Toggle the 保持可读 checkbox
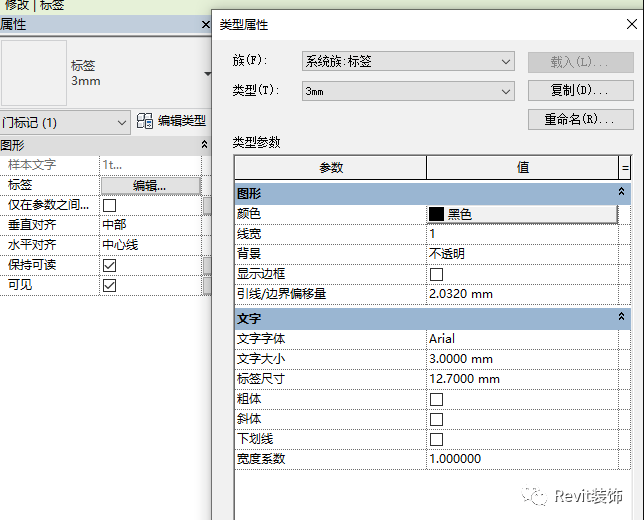 click(110, 266)
